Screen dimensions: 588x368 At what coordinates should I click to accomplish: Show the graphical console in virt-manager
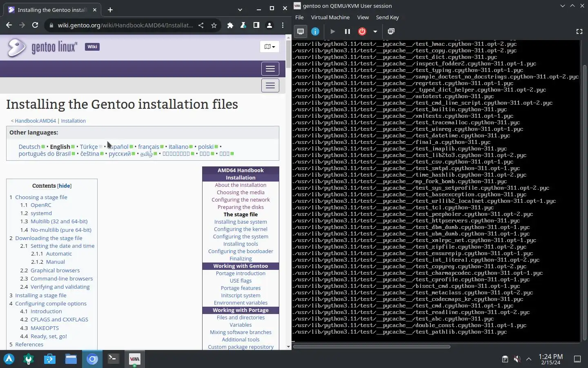[x=301, y=31]
